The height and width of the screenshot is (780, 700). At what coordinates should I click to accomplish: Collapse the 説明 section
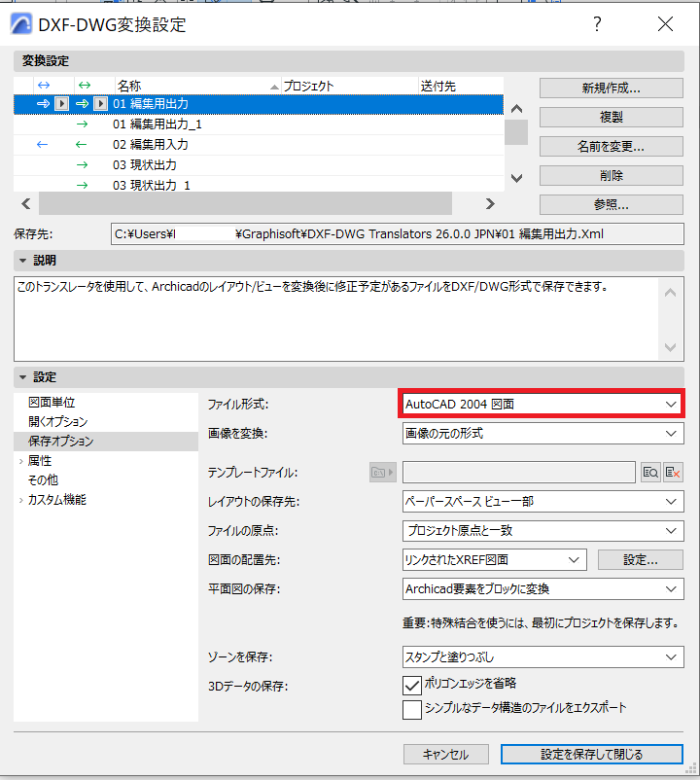pyautogui.click(x=22, y=261)
